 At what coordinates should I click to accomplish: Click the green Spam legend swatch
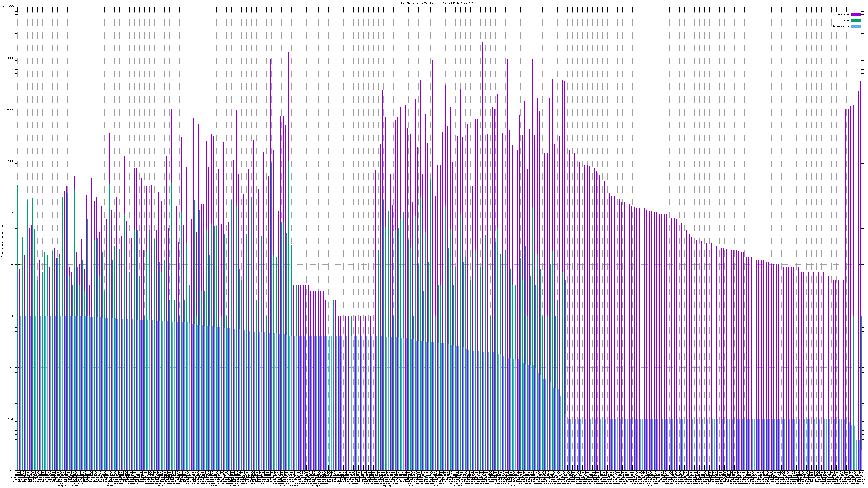pos(856,21)
